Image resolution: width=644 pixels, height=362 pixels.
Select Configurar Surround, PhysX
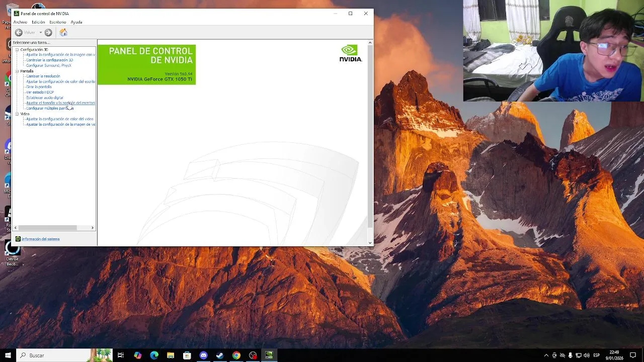coord(49,65)
